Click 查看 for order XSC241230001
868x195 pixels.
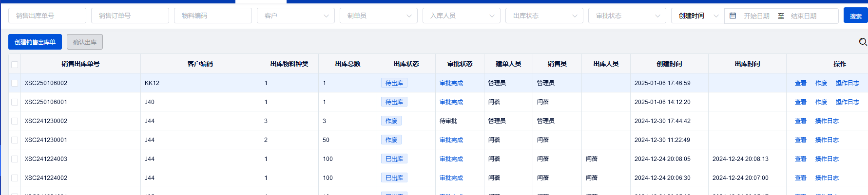tap(801, 140)
